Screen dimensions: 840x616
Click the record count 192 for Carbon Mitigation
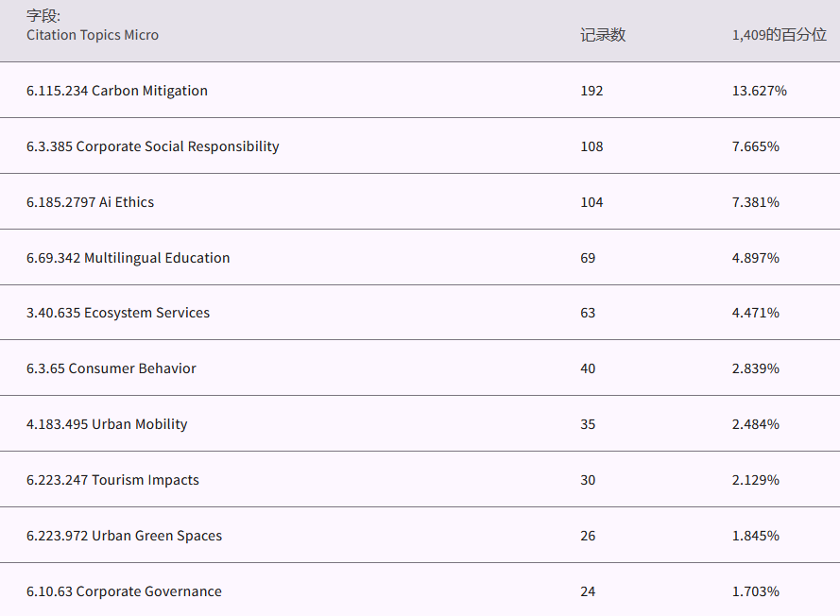click(591, 91)
